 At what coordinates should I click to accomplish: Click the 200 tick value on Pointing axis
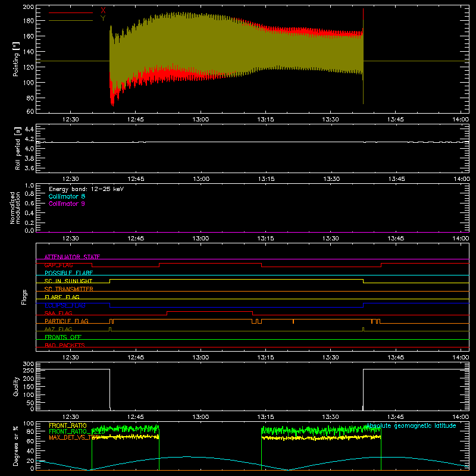(29, 7)
